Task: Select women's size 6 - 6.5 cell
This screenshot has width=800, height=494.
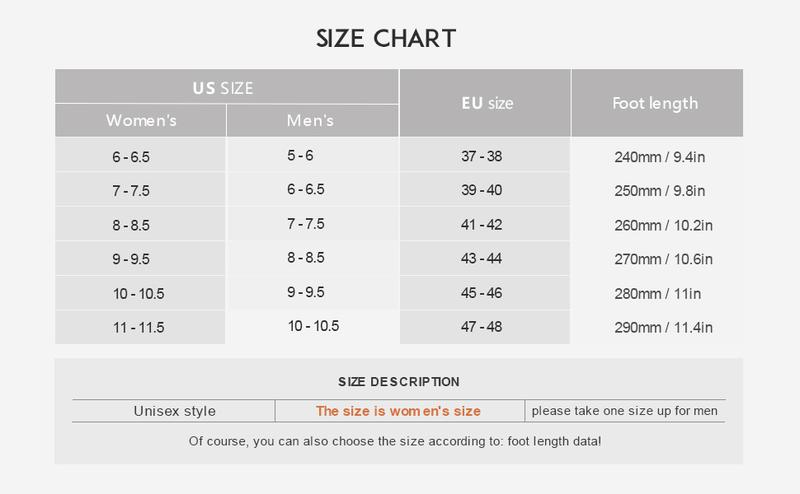Action: coord(131,157)
